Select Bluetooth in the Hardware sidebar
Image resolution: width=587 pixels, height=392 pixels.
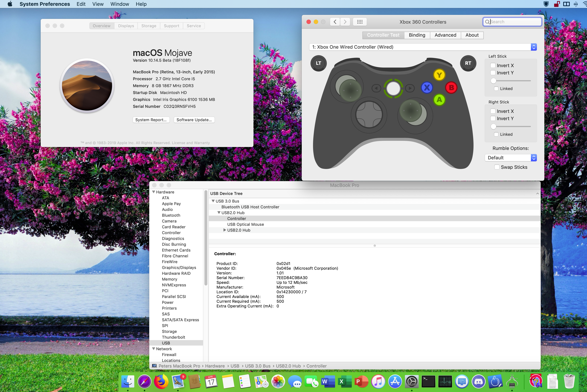click(171, 215)
